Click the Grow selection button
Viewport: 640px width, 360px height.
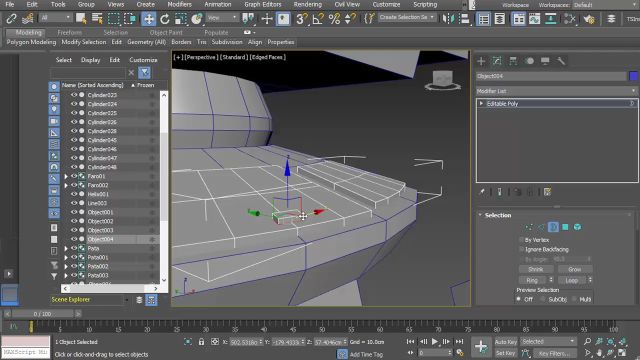tap(575, 269)
